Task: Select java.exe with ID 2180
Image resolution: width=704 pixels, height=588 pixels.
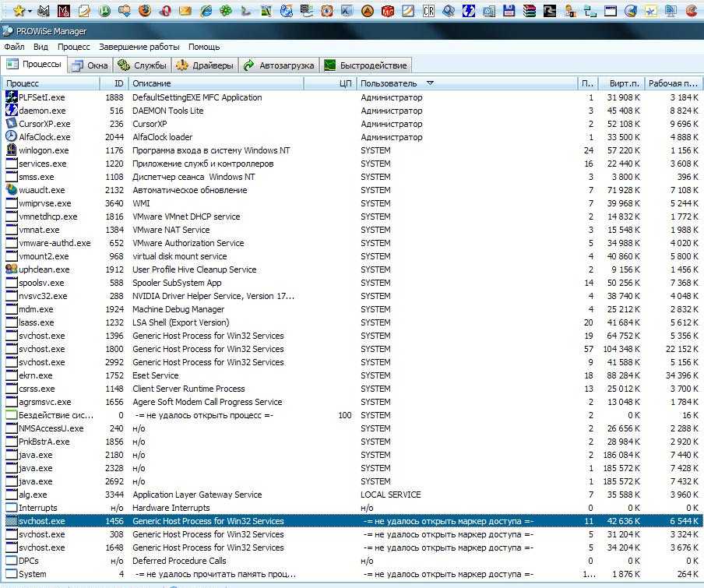Action: [352, 455]
